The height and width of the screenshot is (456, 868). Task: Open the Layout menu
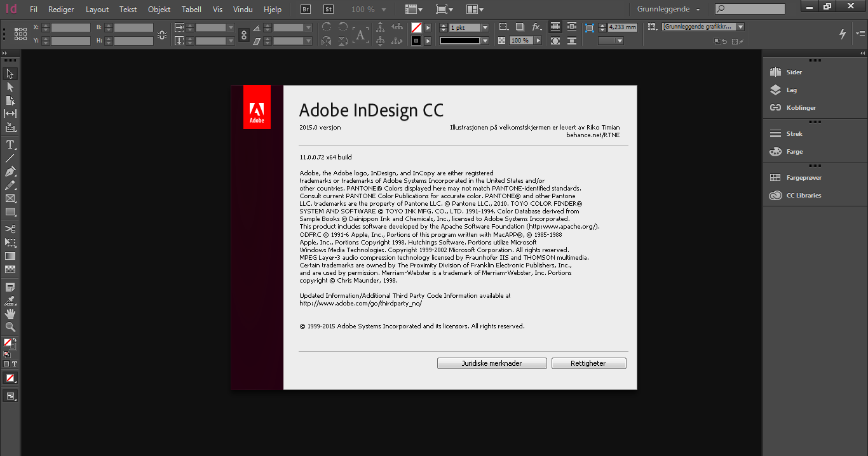97,10
